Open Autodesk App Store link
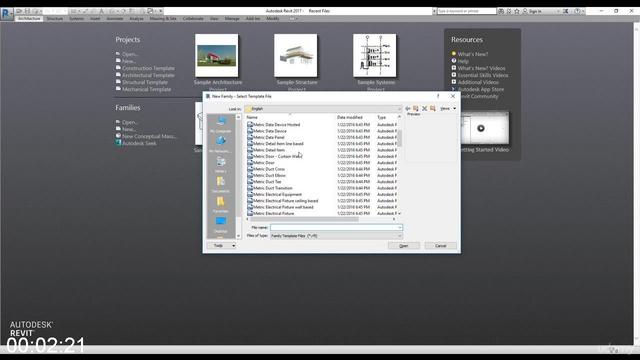Image resolution: width=640 pixels, height=360 pixels. 481,89
